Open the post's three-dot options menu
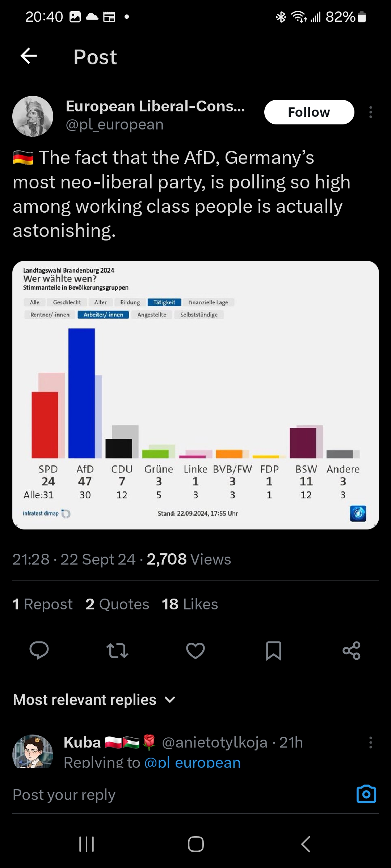 tap(370, 112)
